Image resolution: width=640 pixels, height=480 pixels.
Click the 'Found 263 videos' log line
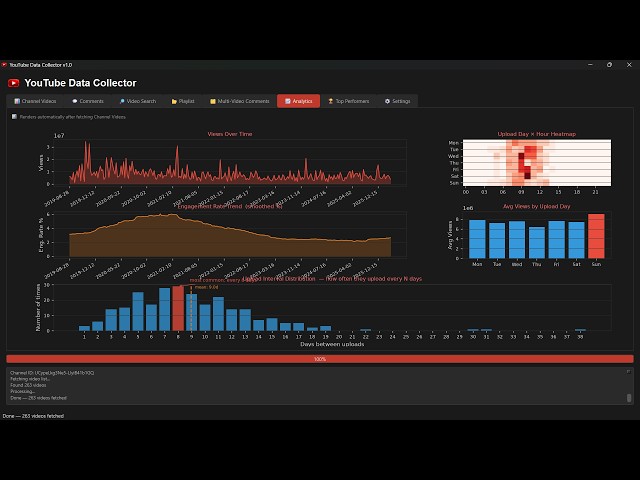tap(28, 385)
